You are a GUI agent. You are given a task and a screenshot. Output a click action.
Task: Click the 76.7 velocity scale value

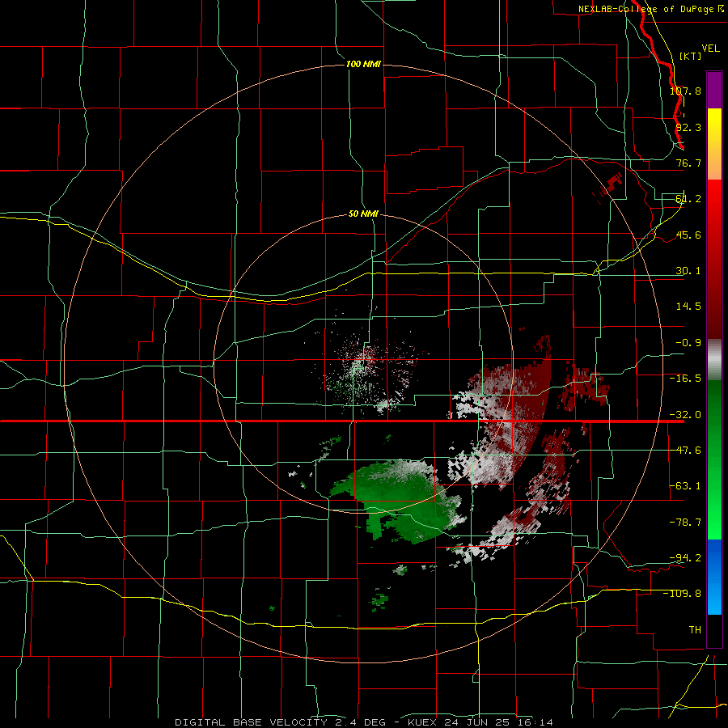tap(688, 163)
